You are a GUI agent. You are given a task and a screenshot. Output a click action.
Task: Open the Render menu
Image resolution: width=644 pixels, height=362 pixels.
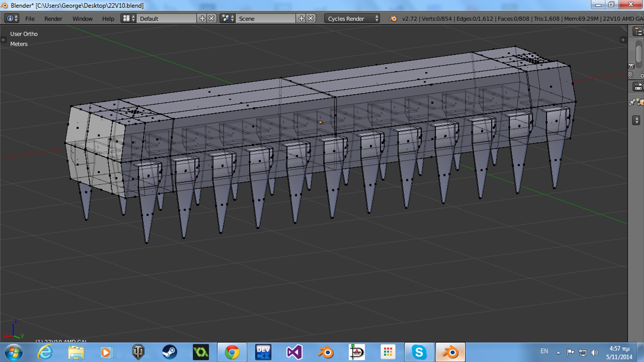pos(53,18)
